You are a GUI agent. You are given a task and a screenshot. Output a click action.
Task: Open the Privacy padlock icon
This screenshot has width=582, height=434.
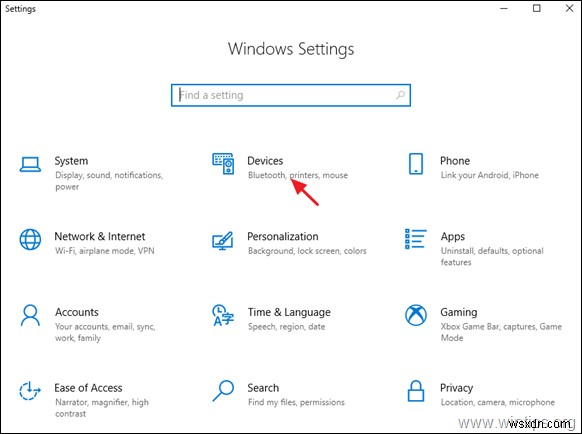point(416,391)
